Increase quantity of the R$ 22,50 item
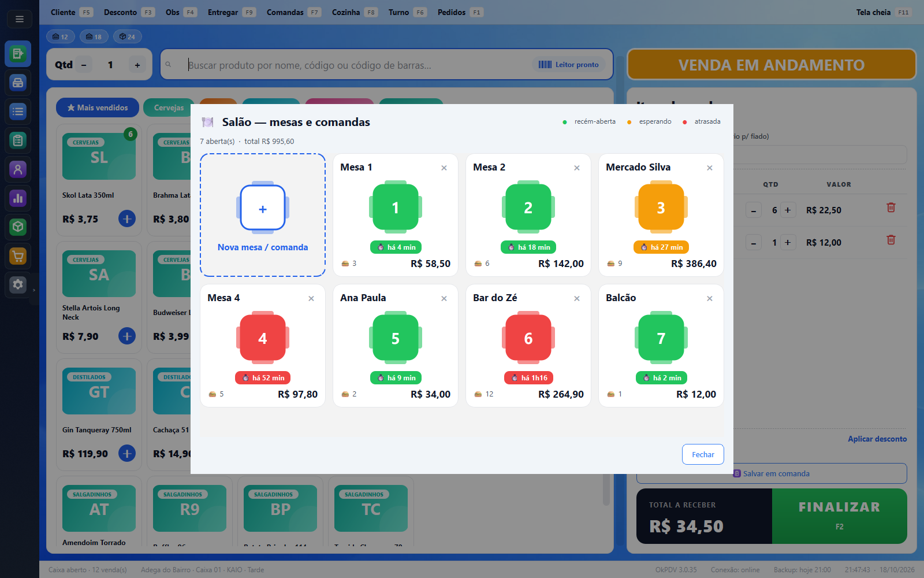 point(788,210)
